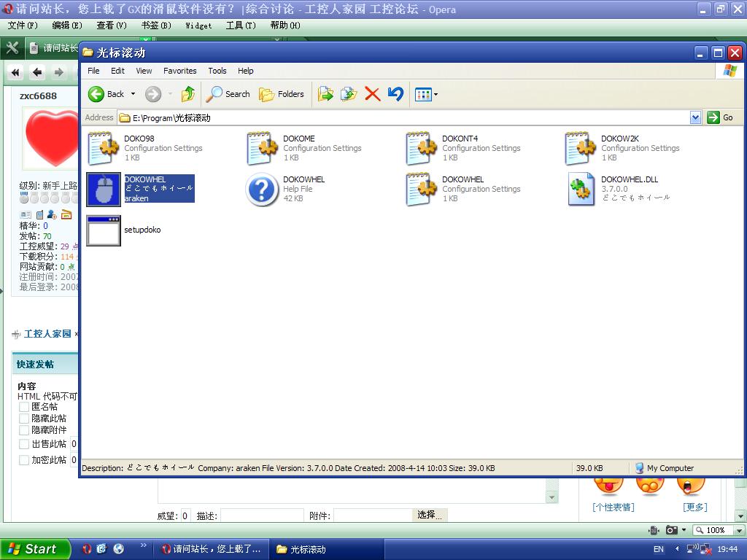747x560 pixels.
Task: Click the blue Undo arrow icon
Action: tap(395, 94)
